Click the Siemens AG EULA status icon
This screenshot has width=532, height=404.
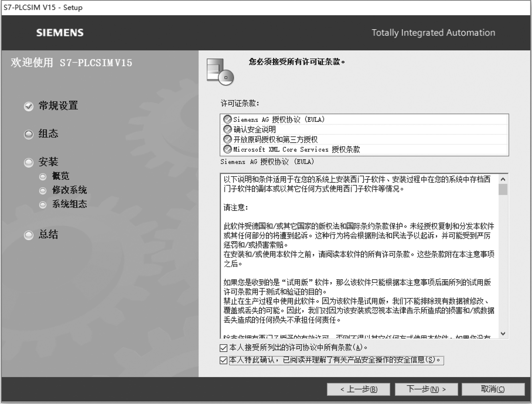(228, 119)
